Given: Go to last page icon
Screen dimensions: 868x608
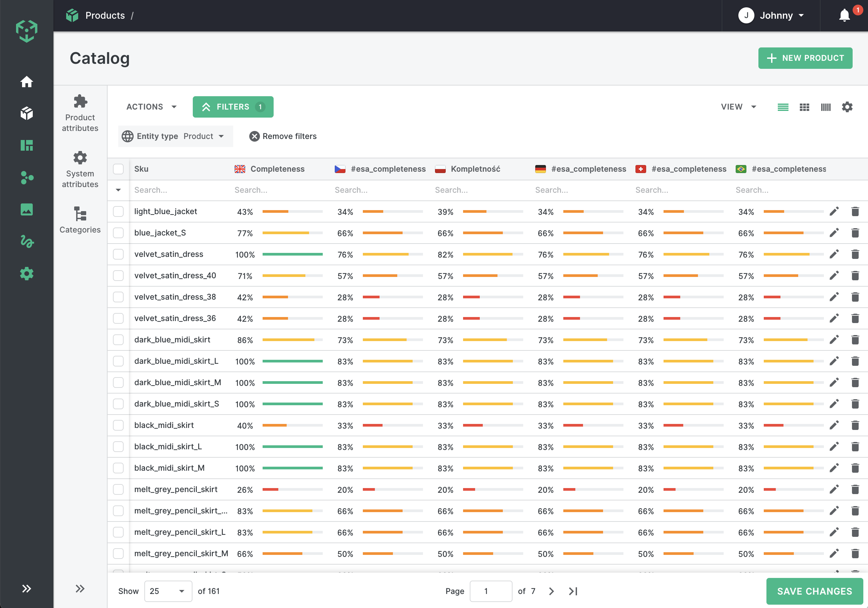Looking at the screenshot, I should (x=573, y=591).
